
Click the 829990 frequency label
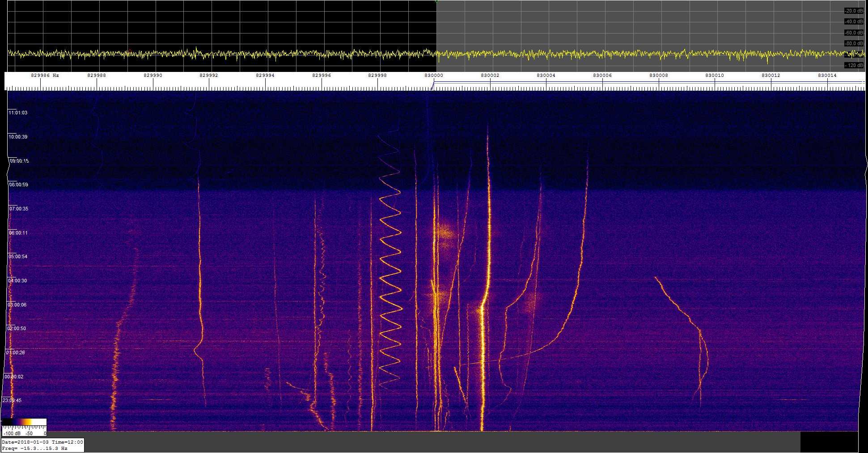click(x=153, y=75)
